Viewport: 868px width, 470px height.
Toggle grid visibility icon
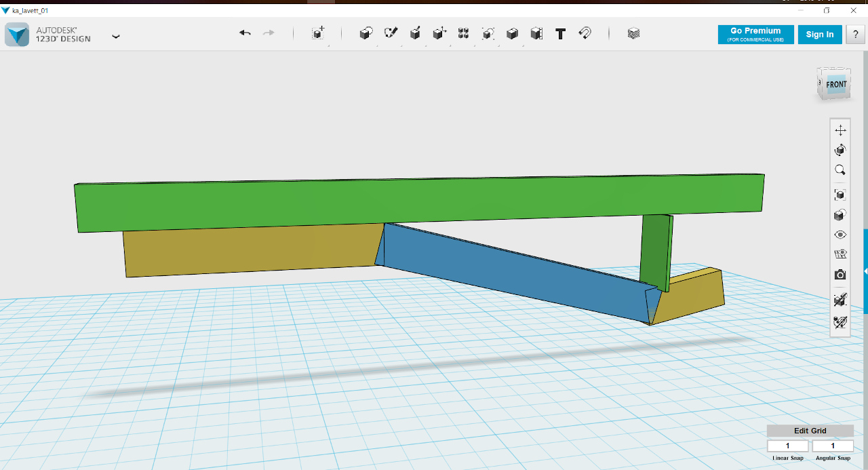pyautogui.click(x=840, y=254)
